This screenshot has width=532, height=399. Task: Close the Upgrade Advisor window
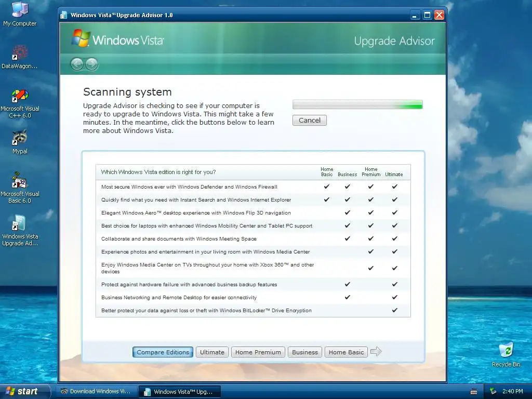439,15
